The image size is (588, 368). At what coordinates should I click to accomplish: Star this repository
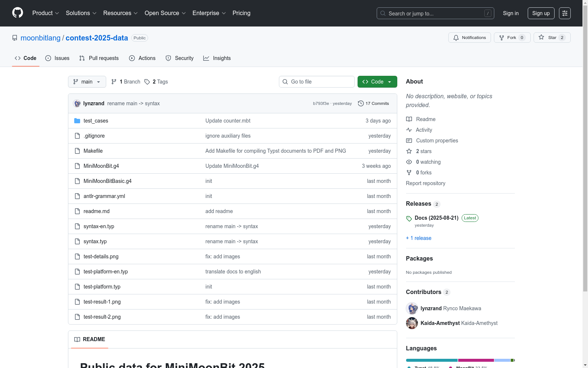click(552, 38)
